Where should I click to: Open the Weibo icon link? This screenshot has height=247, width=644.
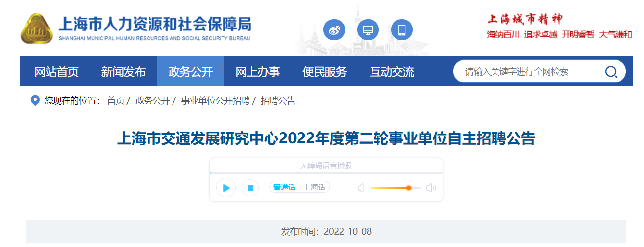[334, 30]
